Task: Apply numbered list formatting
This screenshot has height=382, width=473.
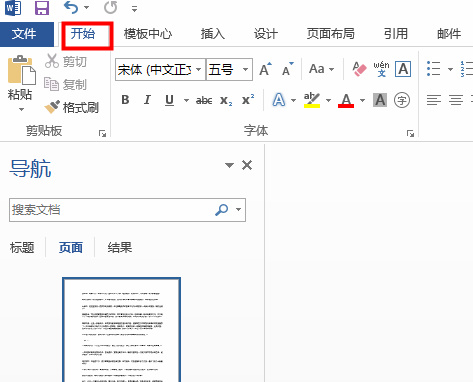Action: point(467,69)
